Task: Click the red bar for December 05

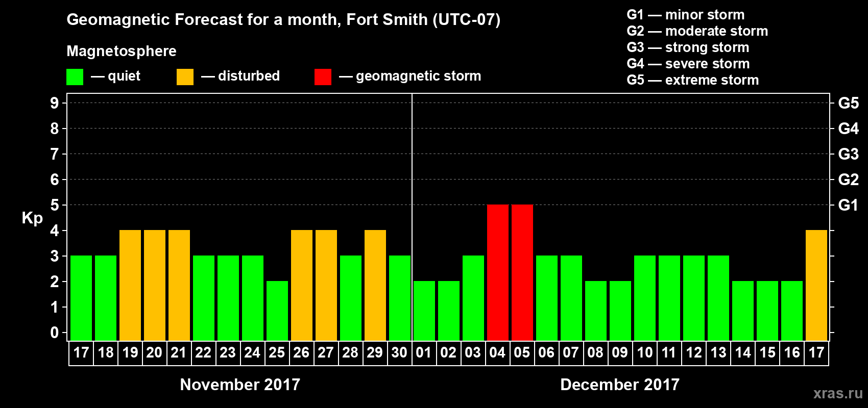Action: point(522,272)
